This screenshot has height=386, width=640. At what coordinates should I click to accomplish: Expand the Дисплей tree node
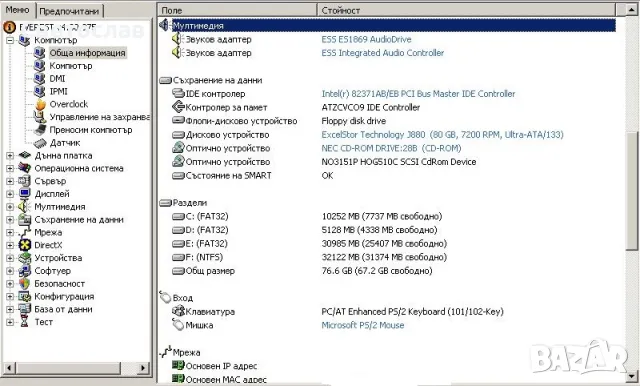pos(10,194)
